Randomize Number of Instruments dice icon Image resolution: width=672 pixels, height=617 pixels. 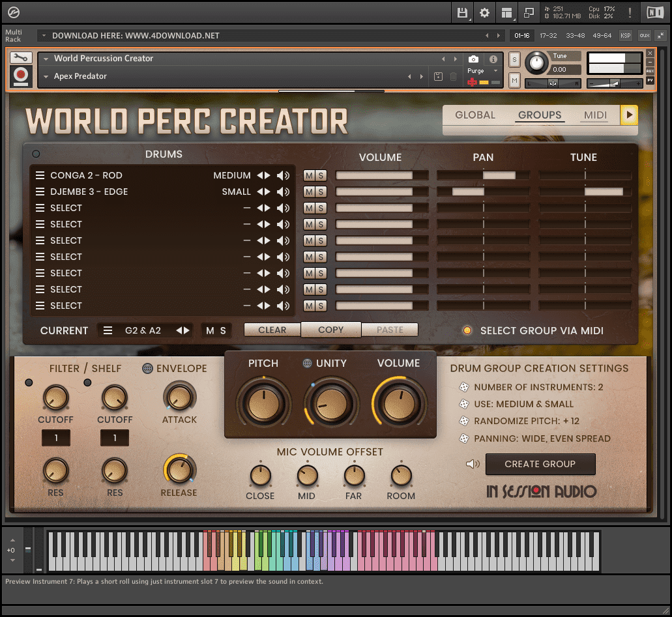(463, 387)
